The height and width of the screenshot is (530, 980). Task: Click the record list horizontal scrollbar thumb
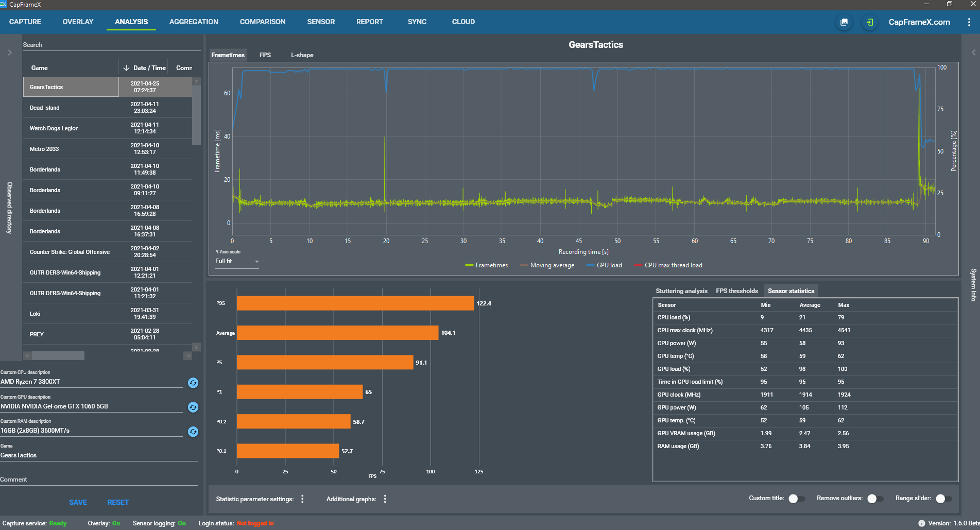tap(58, 356)
